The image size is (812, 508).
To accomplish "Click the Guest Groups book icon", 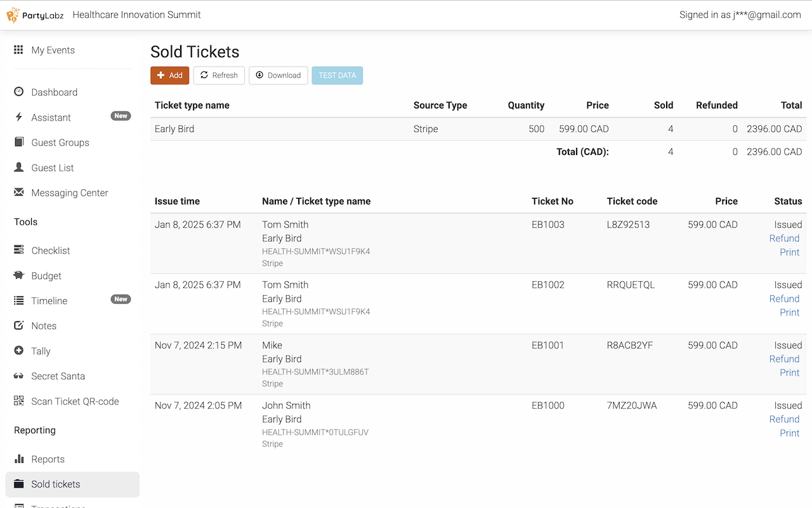I will click(19, 142).
